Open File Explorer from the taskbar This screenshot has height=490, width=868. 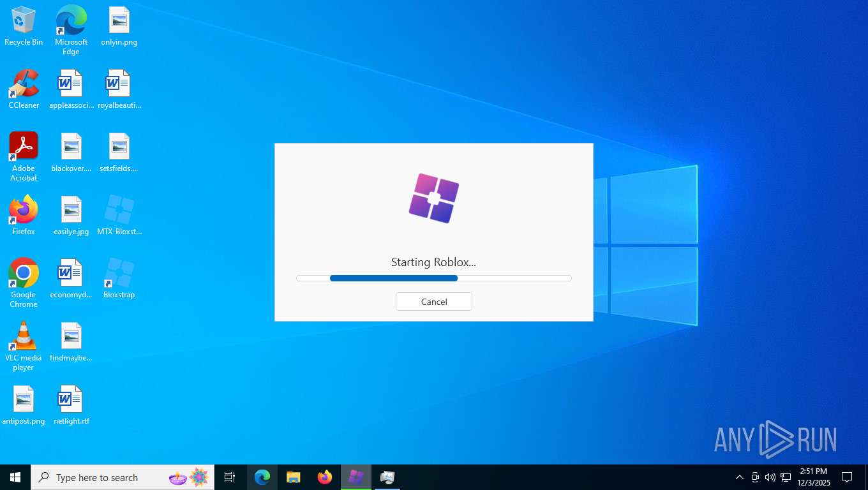point(294,477)
